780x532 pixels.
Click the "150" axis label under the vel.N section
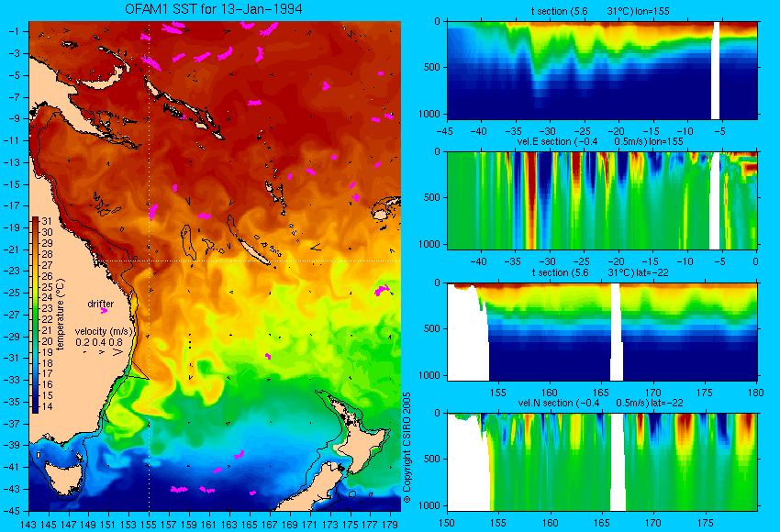(x=447, y=523)
